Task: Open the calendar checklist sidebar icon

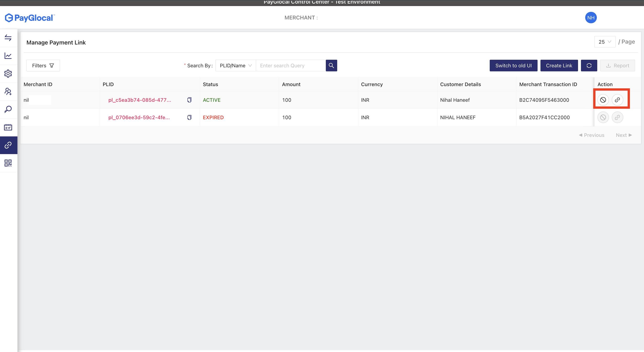Action: click(8, 127)
